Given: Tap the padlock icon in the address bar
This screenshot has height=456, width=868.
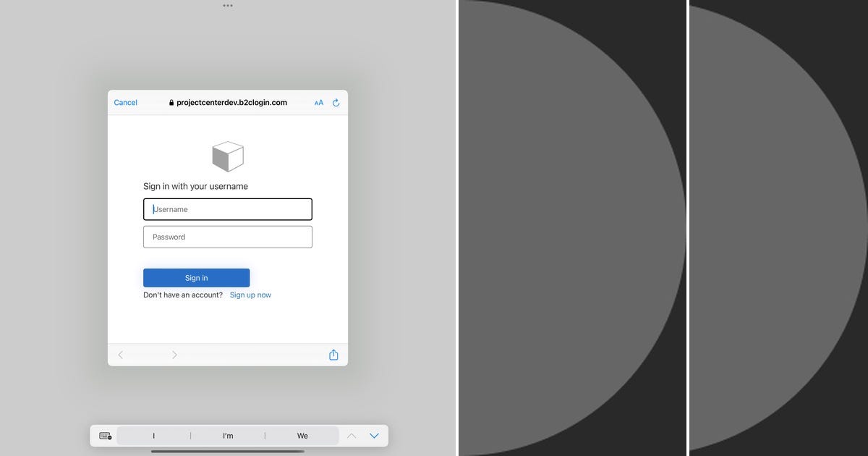Looking at the screenshot, I should [x=171, y=103].
